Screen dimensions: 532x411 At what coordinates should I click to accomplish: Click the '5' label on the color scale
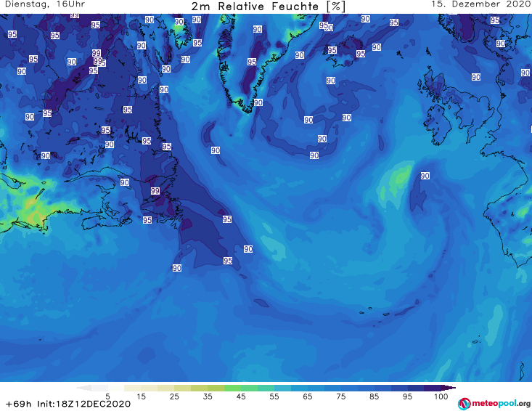click(x=107, y=396)
